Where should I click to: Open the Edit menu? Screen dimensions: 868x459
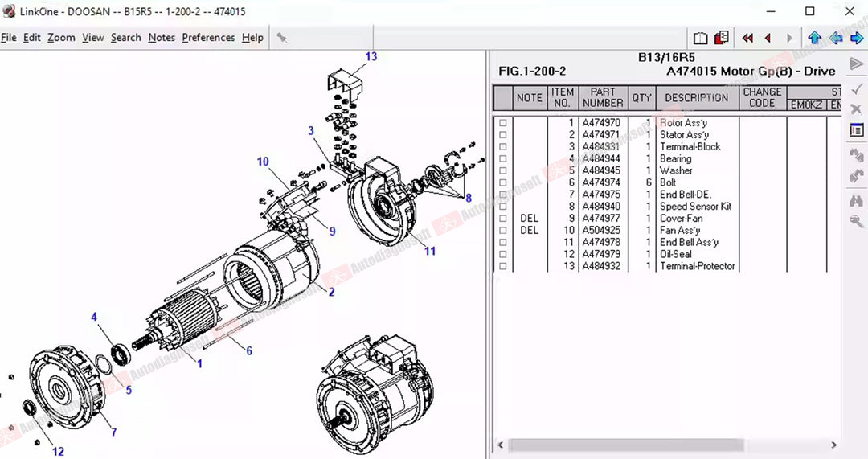click(x=31, y=38)
